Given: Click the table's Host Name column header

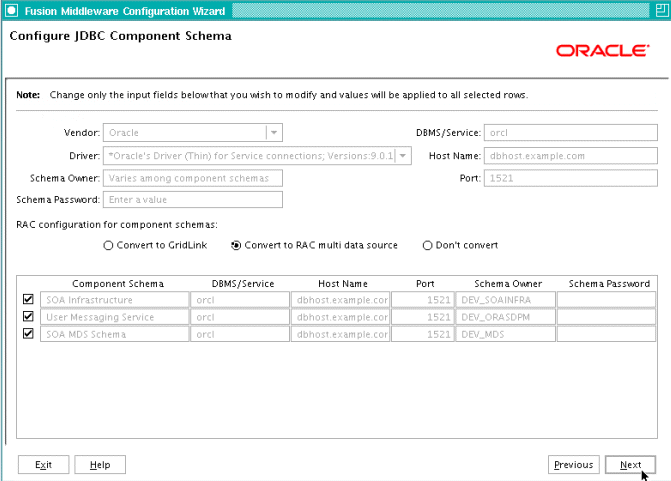Looking at the screenshot, I should [343, 284].
